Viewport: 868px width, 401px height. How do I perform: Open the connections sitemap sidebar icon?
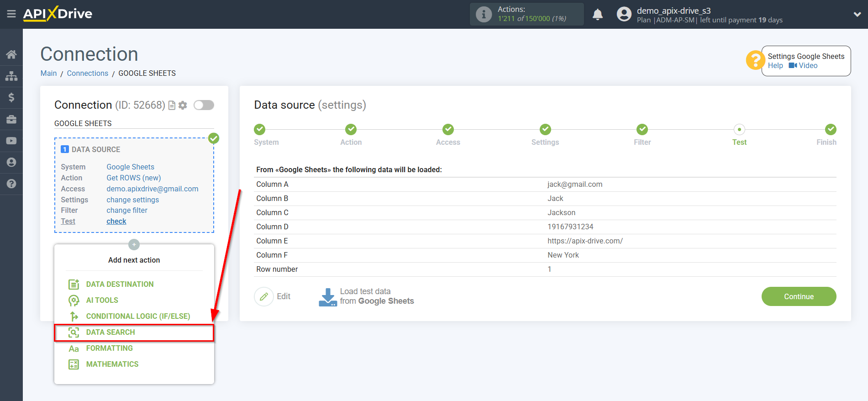click(11, 76)
